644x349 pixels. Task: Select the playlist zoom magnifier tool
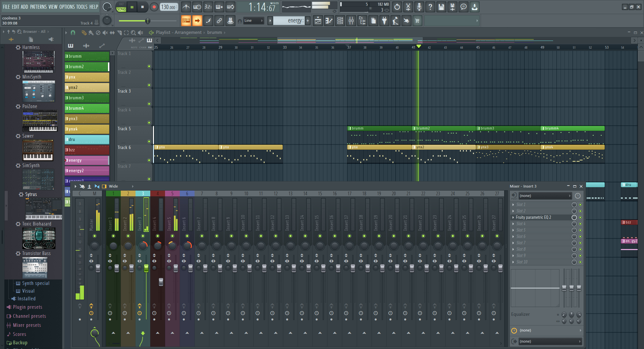pos(133,33)
